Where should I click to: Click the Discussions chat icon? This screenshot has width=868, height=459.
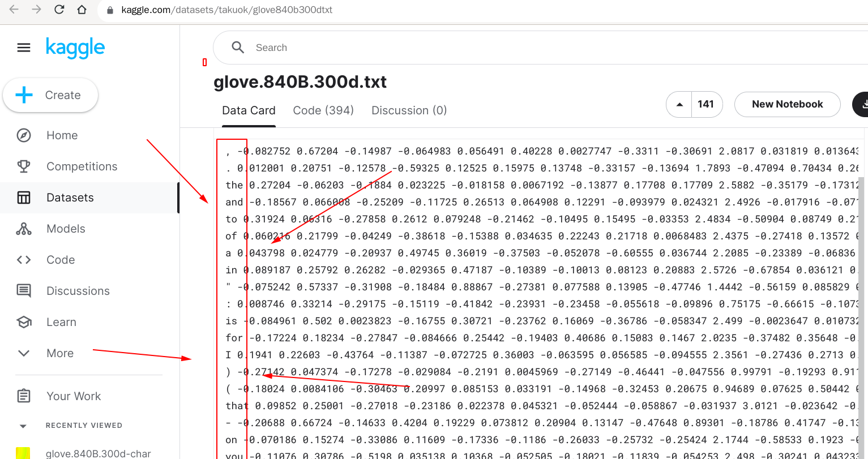pyautogui.click(x=24, y=291)
